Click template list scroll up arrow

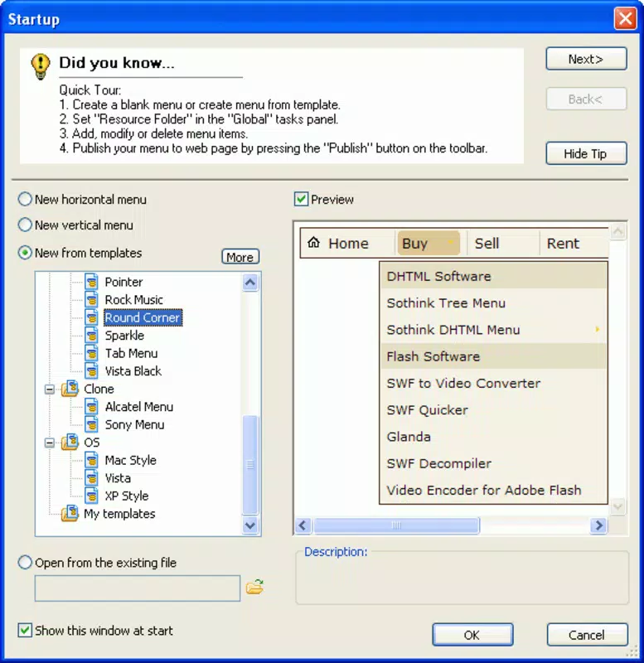[250, 283]
